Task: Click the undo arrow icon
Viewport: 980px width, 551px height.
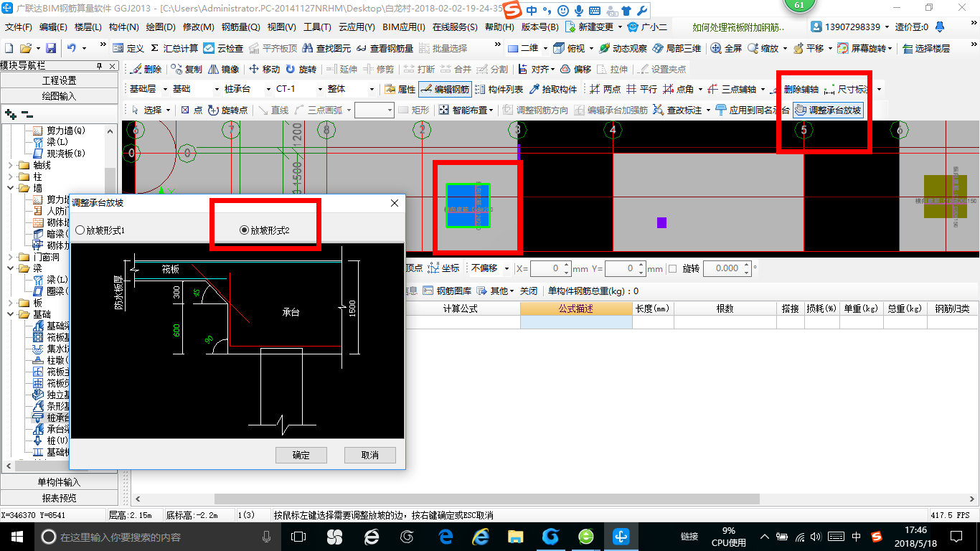Action: (72, 48)
